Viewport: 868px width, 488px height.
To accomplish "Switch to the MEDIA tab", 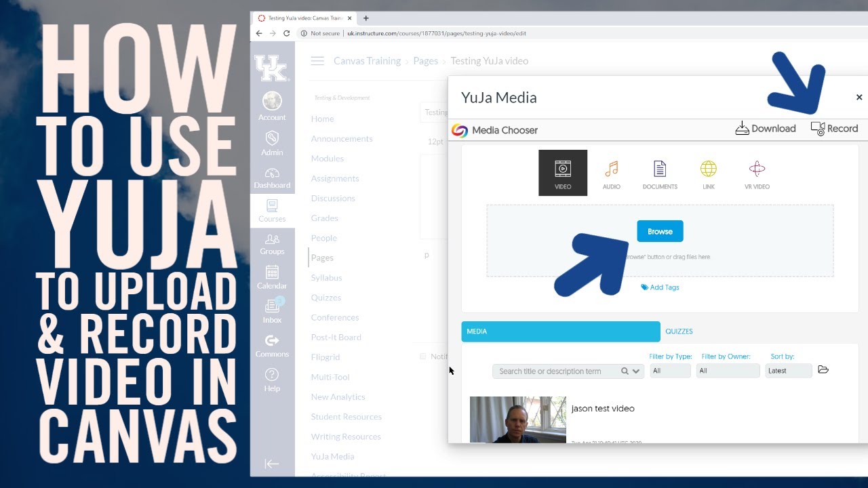I will click(x=561, y=331).
